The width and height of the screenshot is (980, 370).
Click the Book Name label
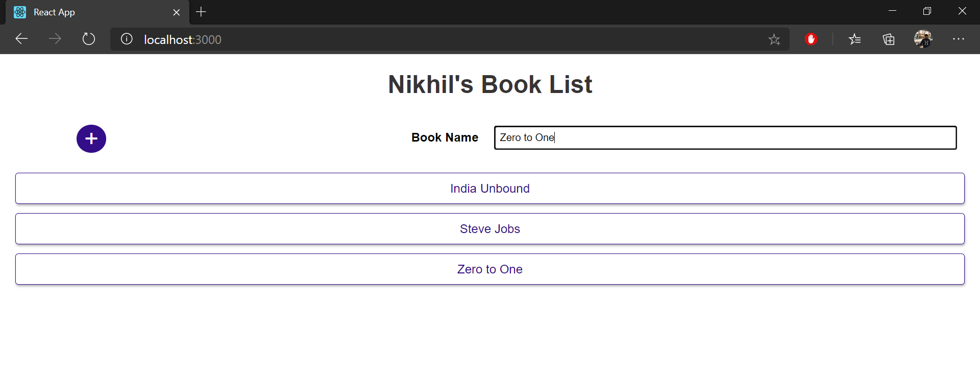(x=445, y=137)
